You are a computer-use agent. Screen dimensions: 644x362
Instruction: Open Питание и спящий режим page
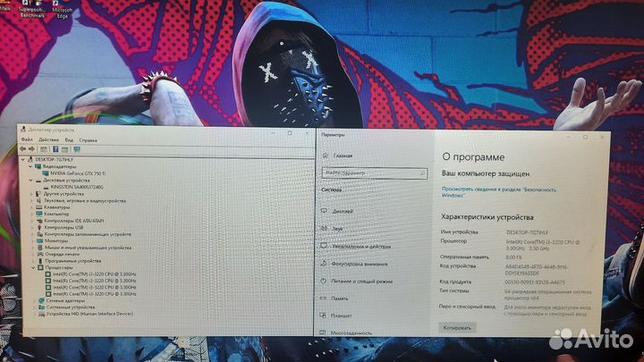click(362, 282)
